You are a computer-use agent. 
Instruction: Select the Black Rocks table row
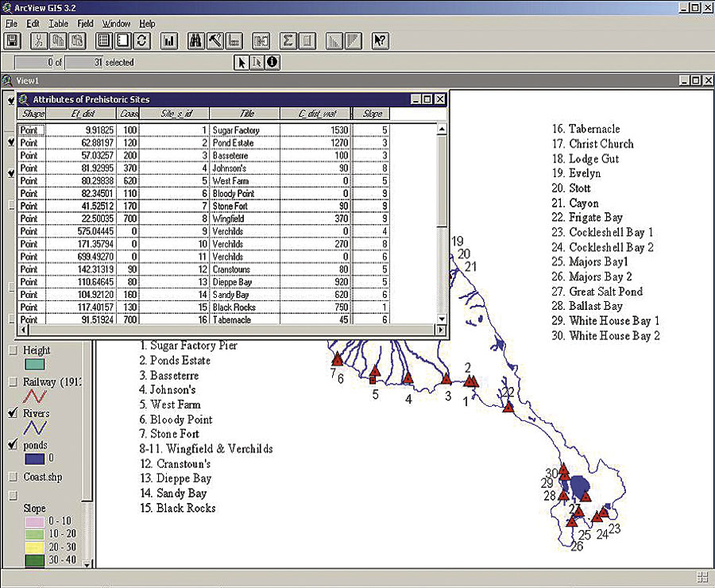(203, 308)
